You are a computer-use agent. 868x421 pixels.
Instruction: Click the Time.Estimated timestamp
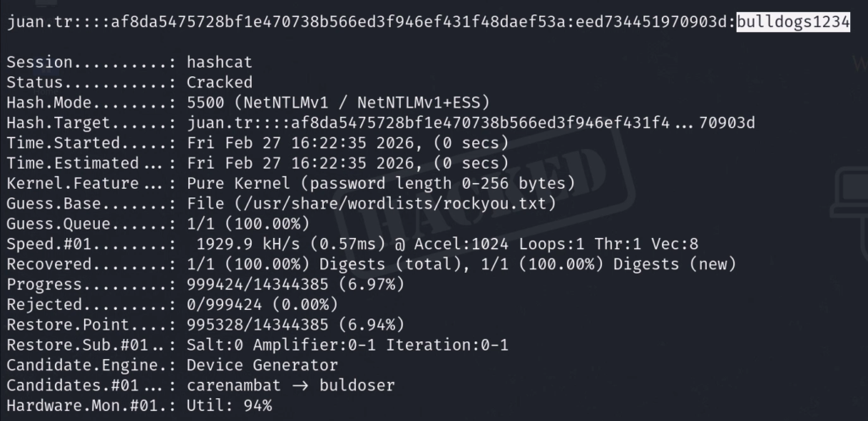click(x=348, y=163)
